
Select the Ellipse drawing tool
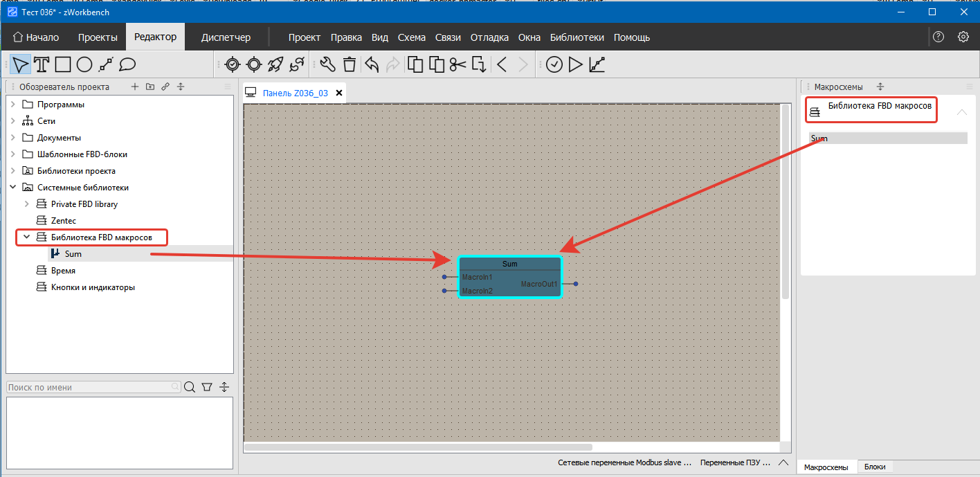(x=84, y=65)
